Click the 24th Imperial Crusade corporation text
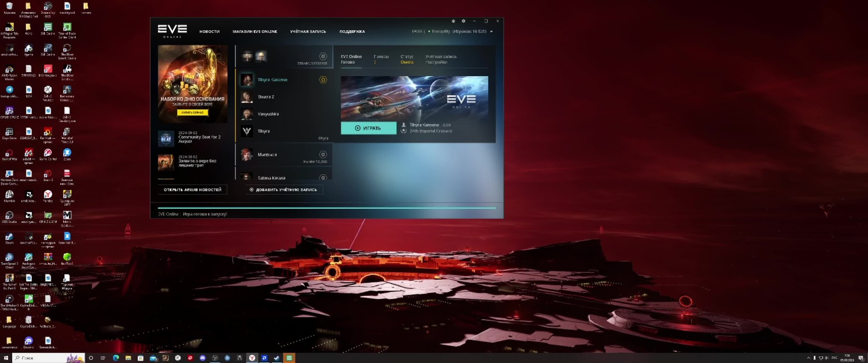The height and width of the screenshot is (363, 868). [431, 131]
